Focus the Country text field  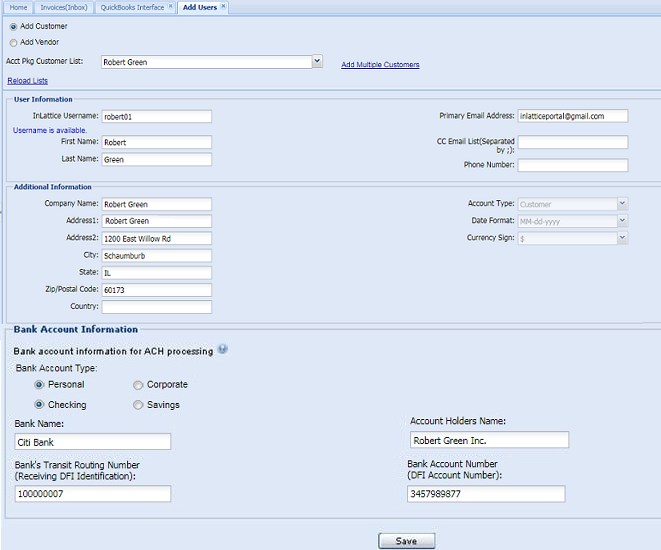pyautogui.click(x=156, y=307)
